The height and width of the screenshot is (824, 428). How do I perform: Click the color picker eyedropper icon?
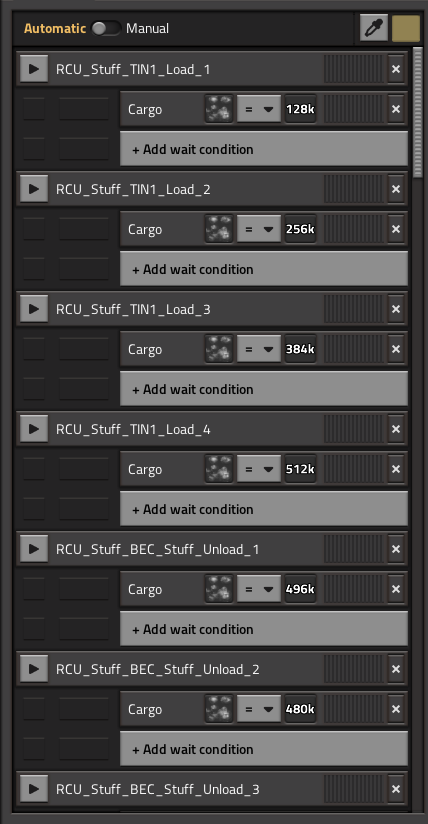(374, 28)
